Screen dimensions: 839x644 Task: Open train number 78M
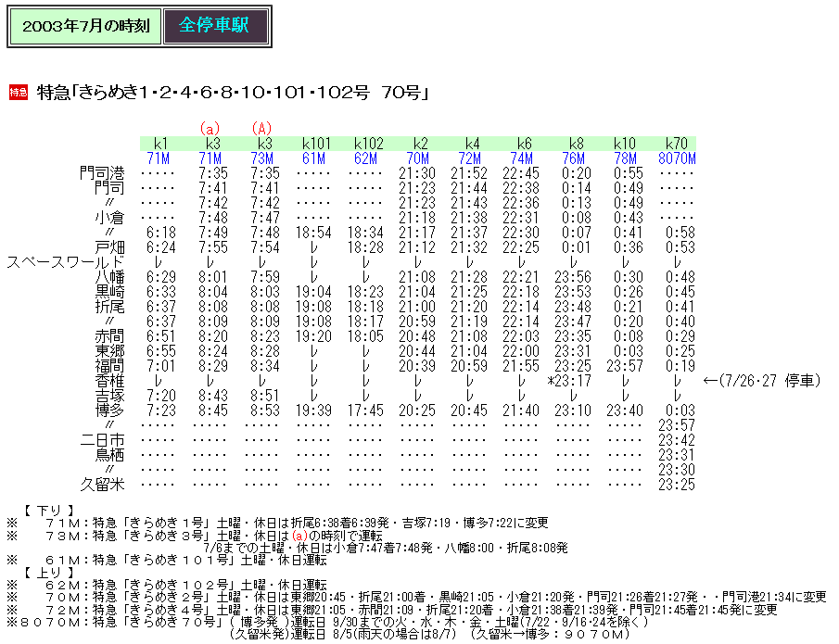[x=626, y=158]
